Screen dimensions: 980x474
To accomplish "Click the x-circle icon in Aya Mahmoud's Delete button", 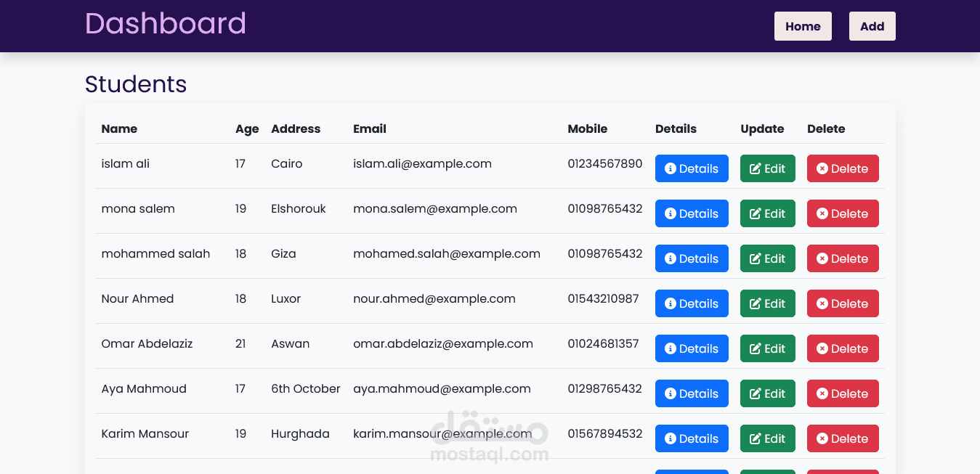I will click(822, 393).
